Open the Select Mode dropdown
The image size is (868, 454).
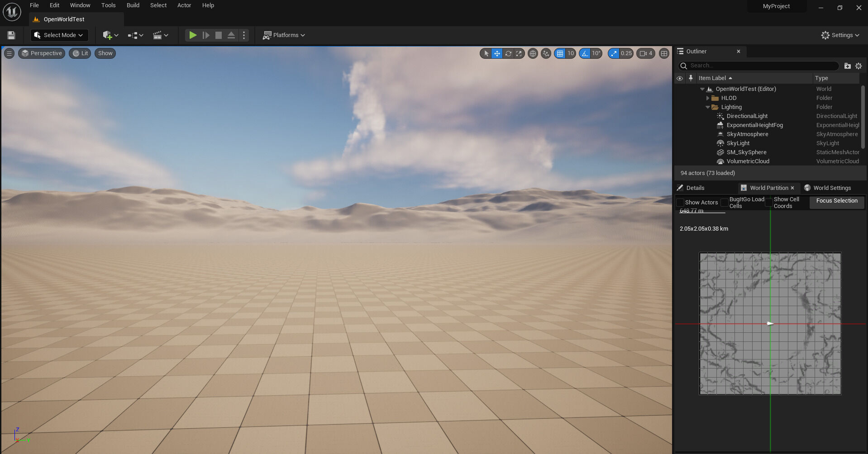tap(59, 35)
